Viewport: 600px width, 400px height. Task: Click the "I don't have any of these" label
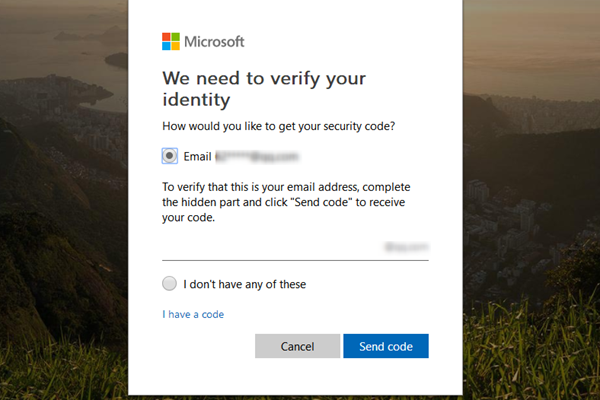click(x=244, y=284)
